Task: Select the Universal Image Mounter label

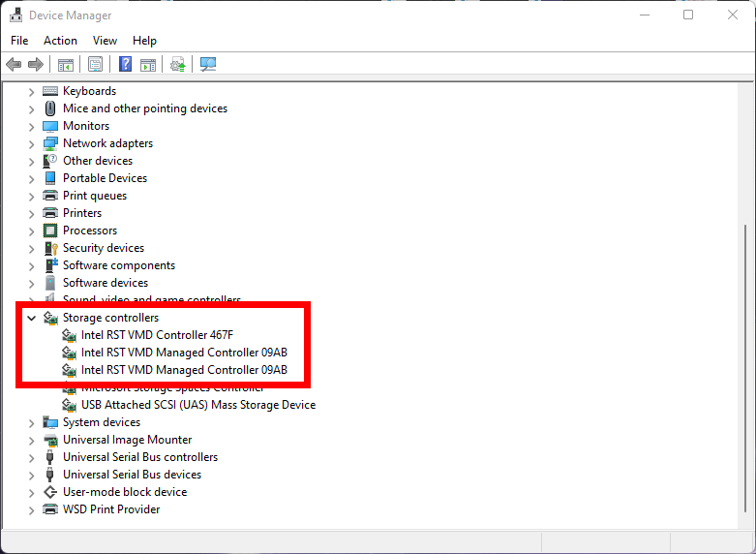Action: pyautogui.click(x=127, y=440)
